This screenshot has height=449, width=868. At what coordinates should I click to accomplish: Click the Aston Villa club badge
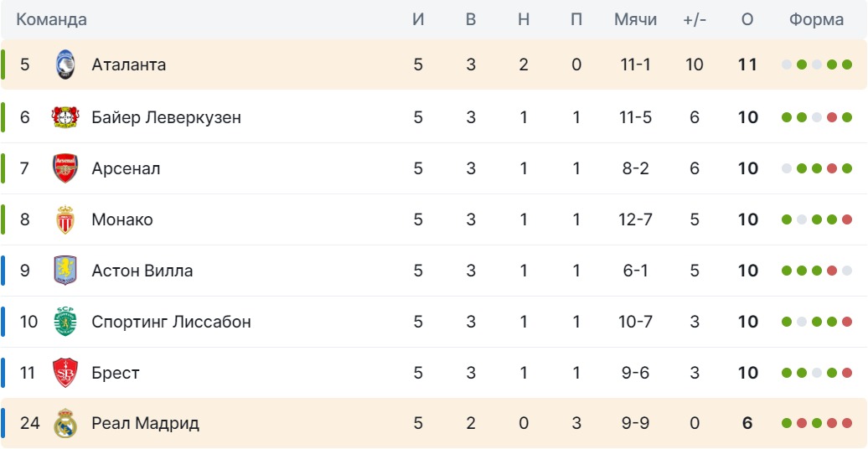65,271
